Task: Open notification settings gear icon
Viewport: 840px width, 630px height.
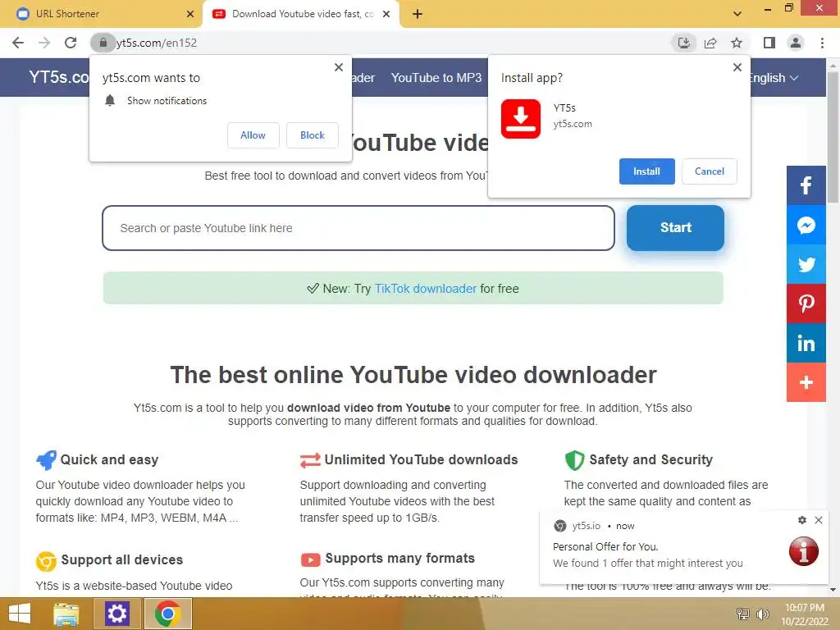Action: pos(802,519)
